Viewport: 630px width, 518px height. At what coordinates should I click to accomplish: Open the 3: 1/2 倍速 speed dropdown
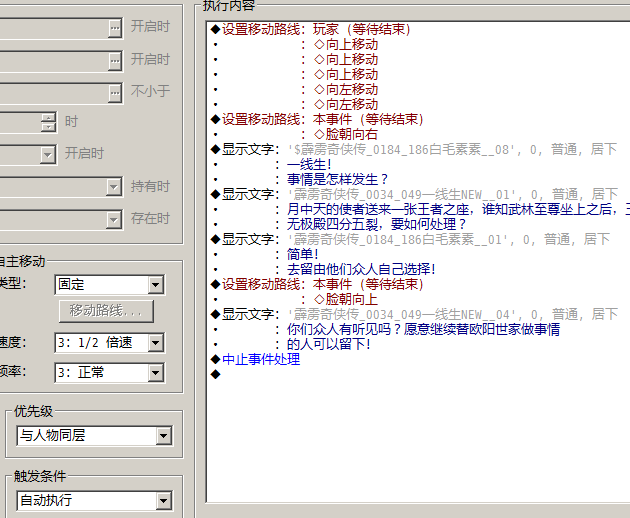(x=155, y=343)
